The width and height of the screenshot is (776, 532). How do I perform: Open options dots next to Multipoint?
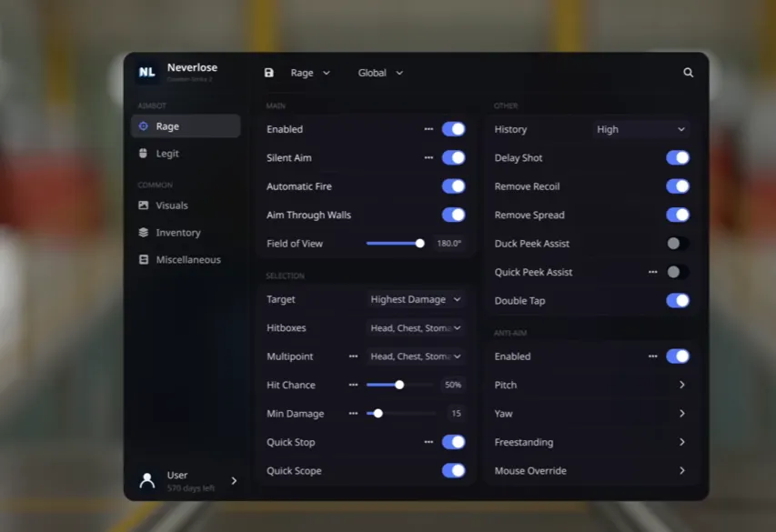tap(353, 356)
